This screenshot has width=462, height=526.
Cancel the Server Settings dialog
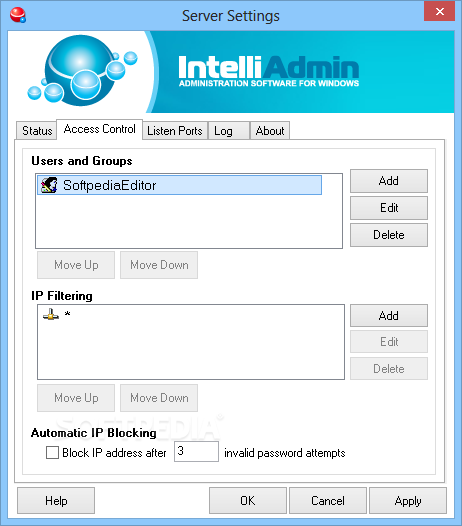coord(328,501)
